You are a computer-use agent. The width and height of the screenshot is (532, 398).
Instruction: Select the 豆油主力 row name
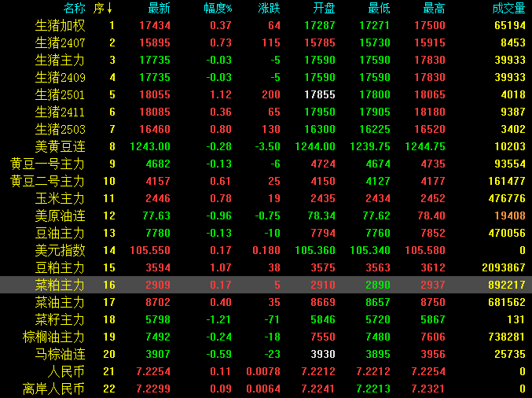pyautogui.click(x=60, y=234)
